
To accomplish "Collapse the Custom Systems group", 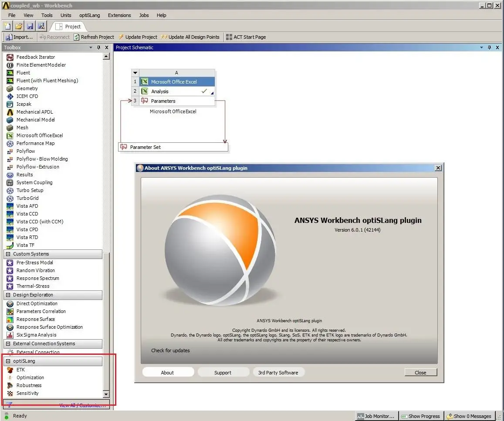I will click(8, 254).
